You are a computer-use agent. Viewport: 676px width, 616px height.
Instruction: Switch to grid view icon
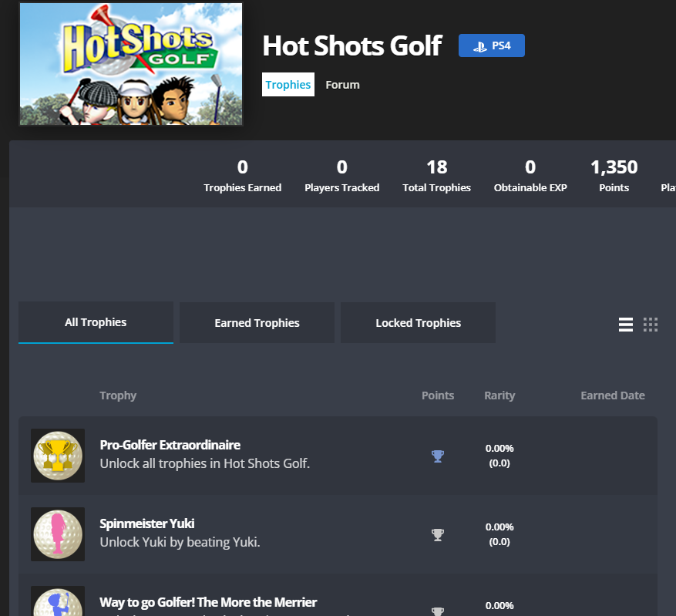(x=651, y=325)
